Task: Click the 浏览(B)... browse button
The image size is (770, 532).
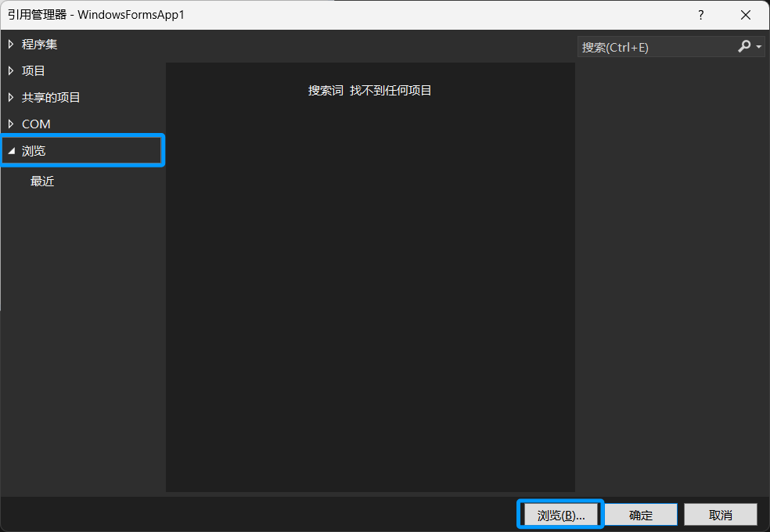Action: (560, 514)
